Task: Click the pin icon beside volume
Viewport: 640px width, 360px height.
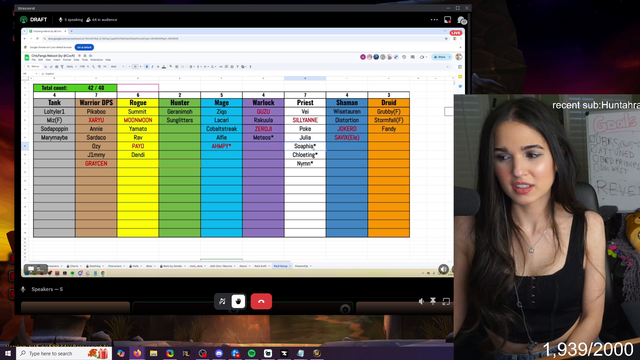Action: pos(433,301)
